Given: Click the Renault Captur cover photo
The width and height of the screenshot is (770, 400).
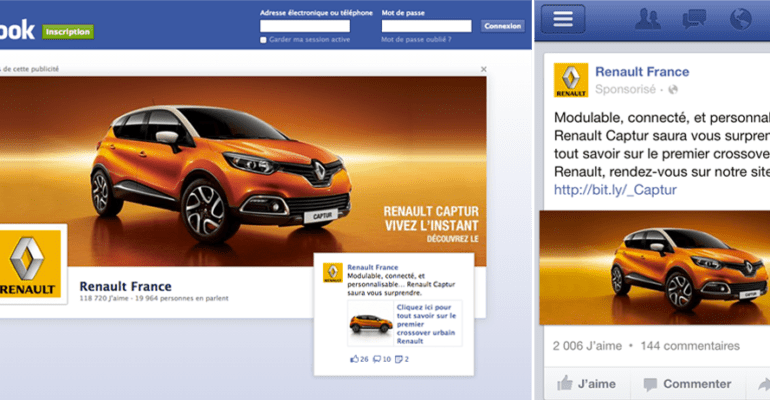Looking at the screenshot, I should coord(243,171).
